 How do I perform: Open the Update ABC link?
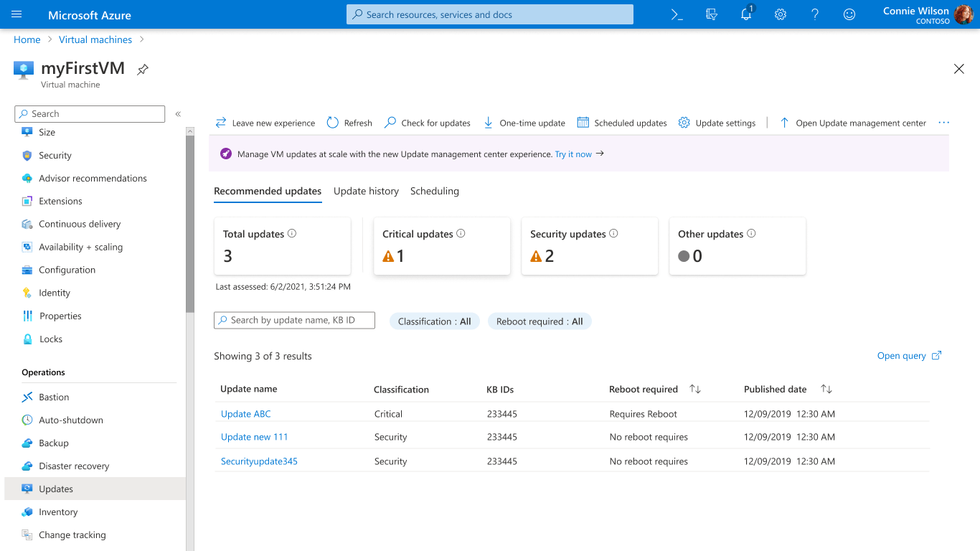(x=245, y=414)
